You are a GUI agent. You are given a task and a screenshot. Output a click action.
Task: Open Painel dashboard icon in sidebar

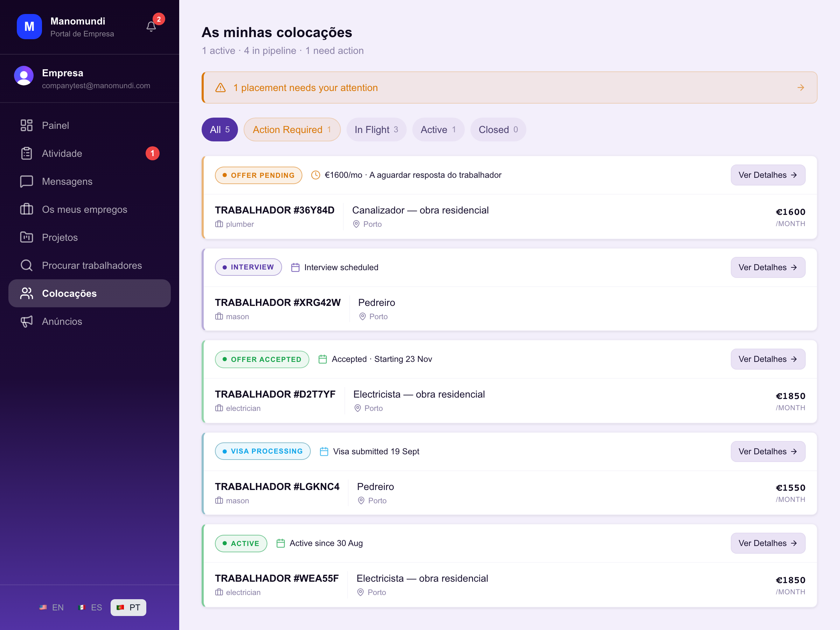click(27, 125)
